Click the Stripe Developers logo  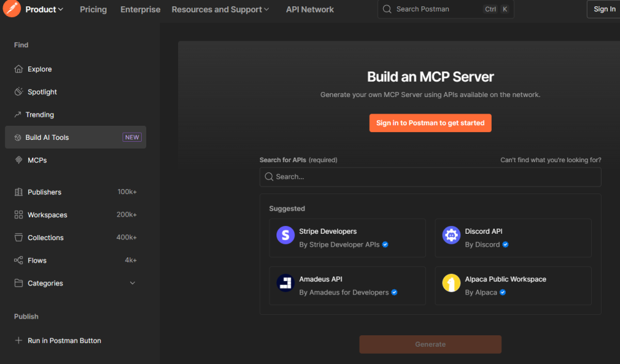tap(285, 236)
